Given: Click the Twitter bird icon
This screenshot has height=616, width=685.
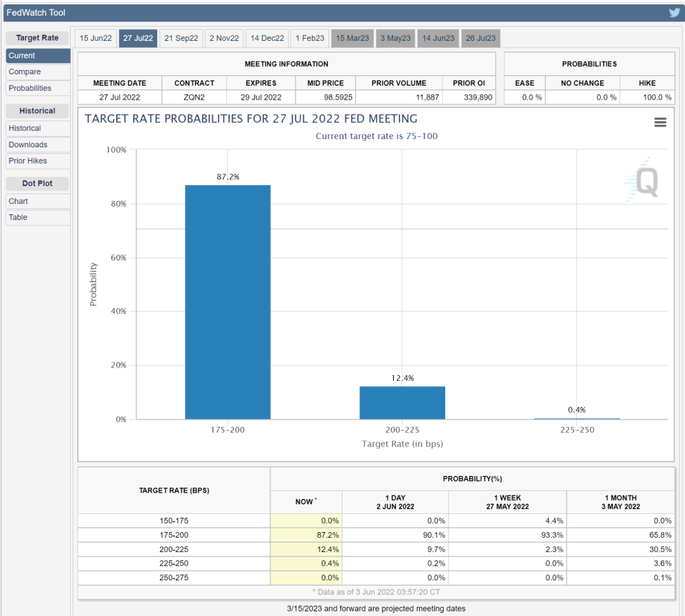Looking at the screenshot, I should (674, 13).
